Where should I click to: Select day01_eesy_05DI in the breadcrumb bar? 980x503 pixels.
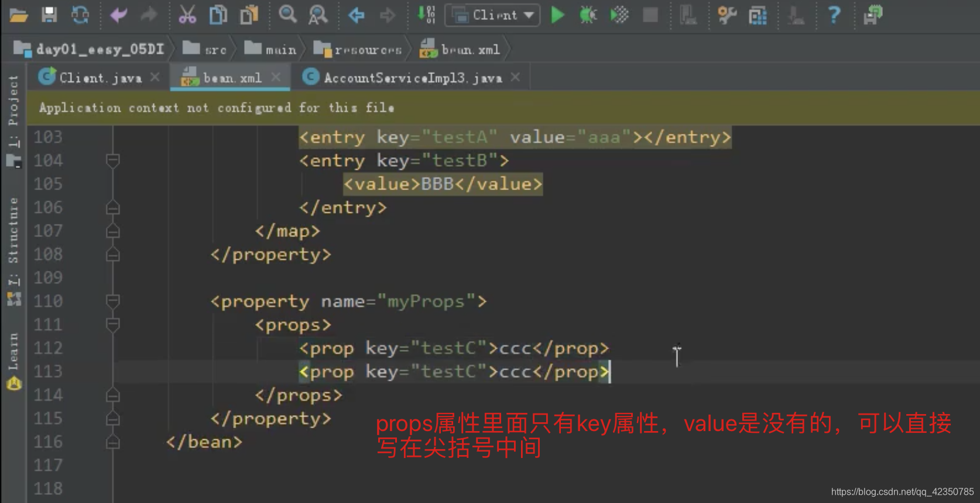89,49
